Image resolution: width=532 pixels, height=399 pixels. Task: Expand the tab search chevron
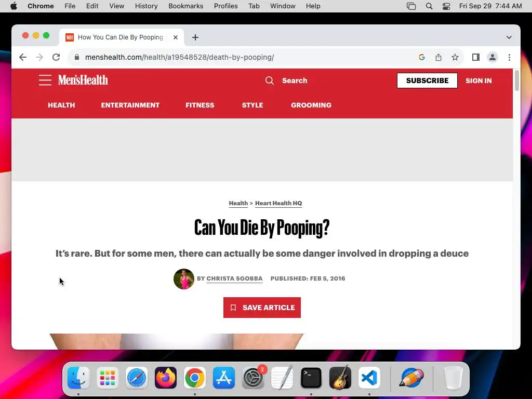(509, 37)
